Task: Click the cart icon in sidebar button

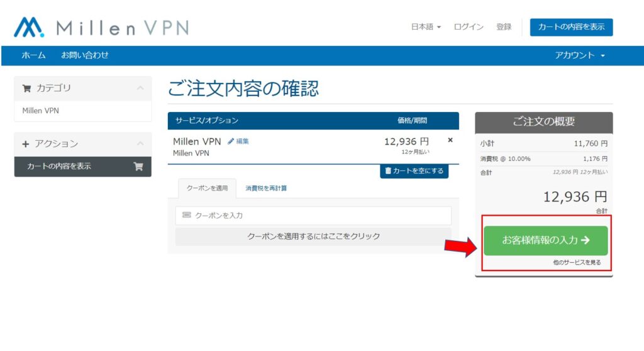Action: coord(138,167)
